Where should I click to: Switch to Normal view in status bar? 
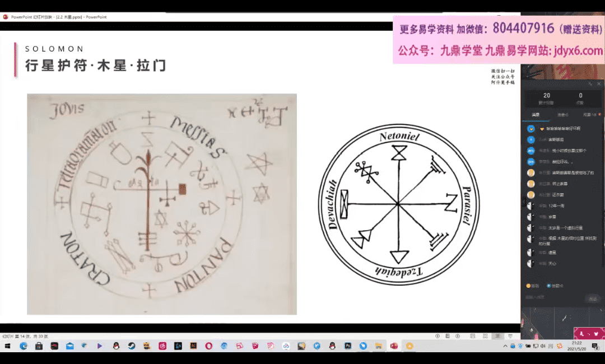tap(472, 336)
